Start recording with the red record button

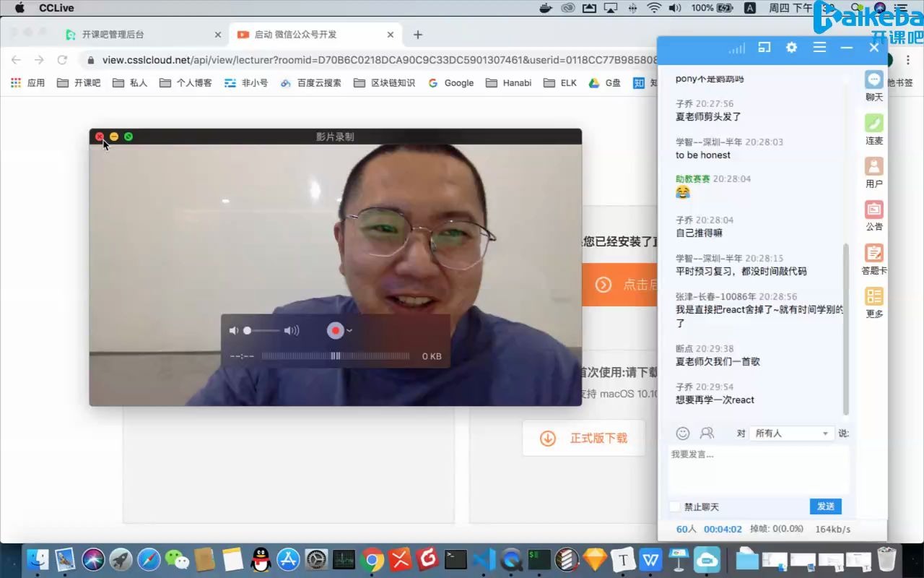click(x=335, y=330)
